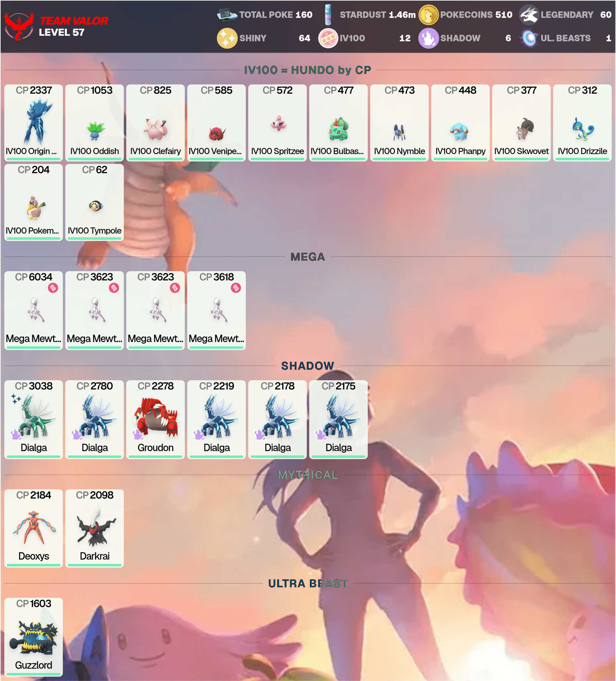The height and width of the screenshot is (681, 616).
Task: Select the Deoxys CP 2184 card
Action: coord(34,528)
